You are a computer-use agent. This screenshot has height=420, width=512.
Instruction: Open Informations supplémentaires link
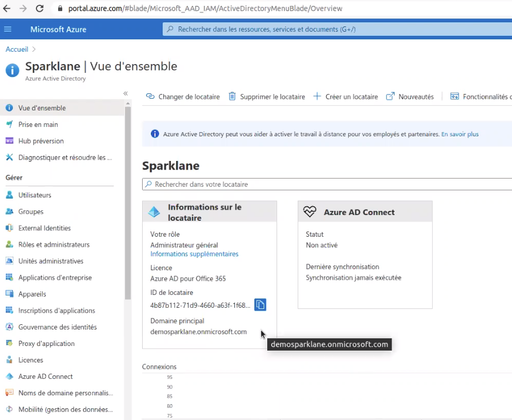tap(194, 254)
